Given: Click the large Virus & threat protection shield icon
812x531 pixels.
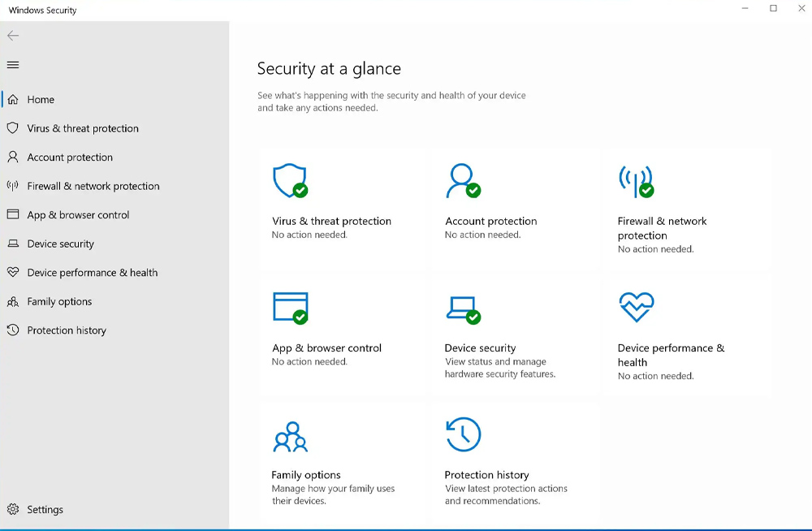Looking at the screenshot, I should [x=291, y=181].
